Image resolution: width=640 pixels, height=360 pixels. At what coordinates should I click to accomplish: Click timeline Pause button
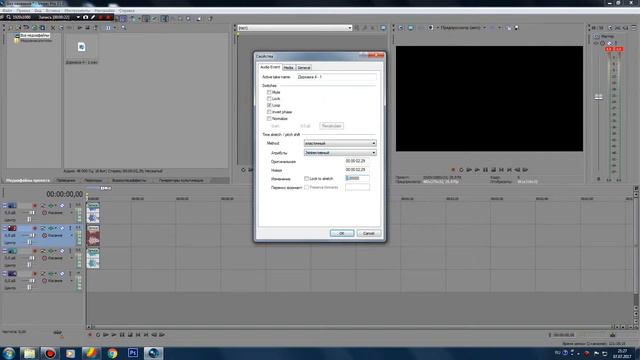click(122, 335)
